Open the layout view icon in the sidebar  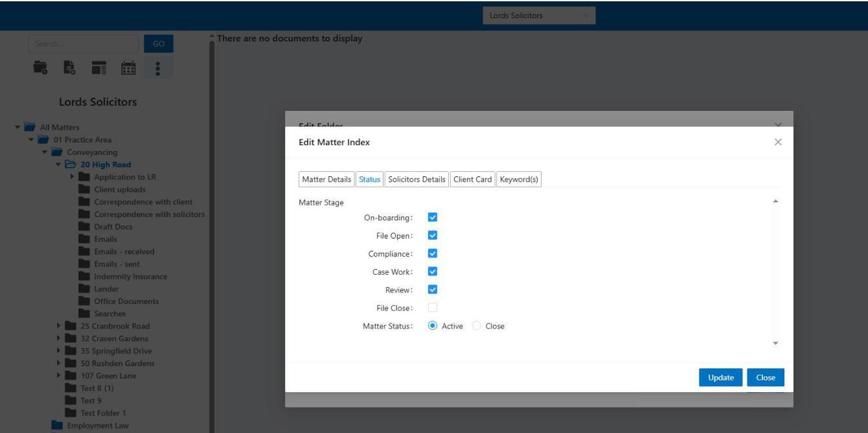(x=98, y=68)
